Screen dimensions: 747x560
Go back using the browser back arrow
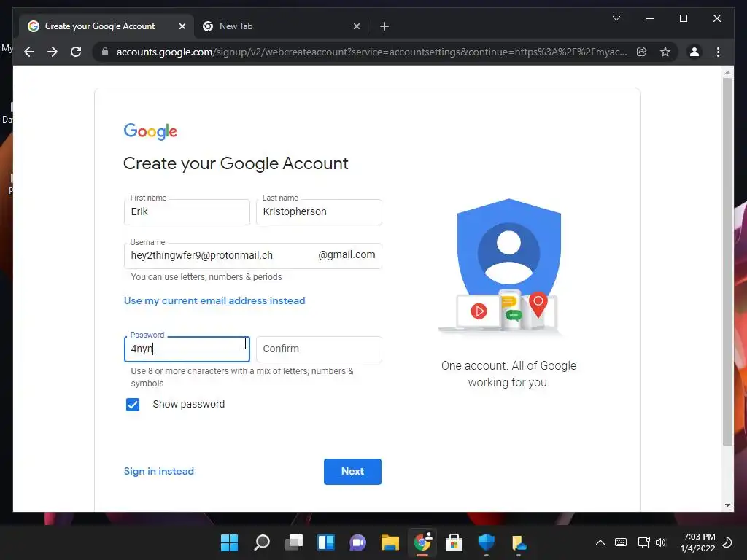pos(29,52)
